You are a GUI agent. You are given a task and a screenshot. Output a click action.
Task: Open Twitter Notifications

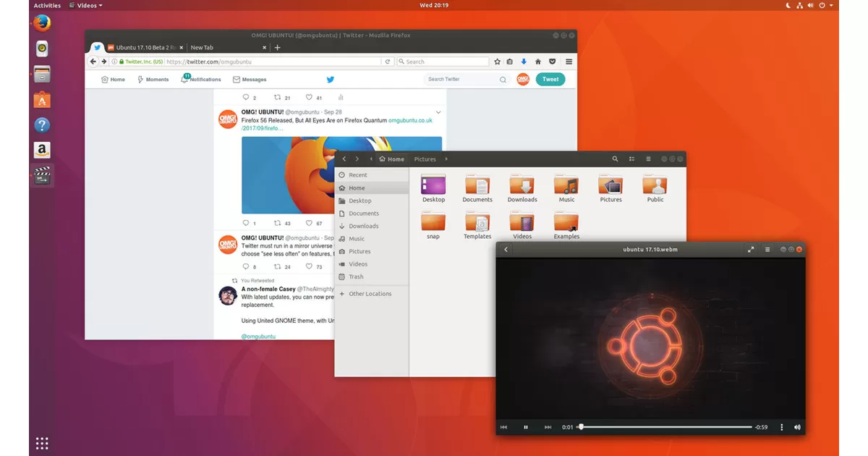point(201,80)
